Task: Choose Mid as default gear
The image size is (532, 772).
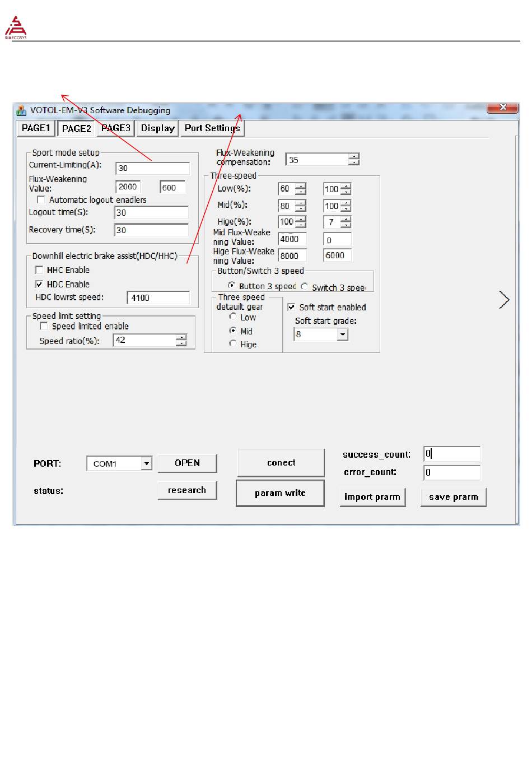Action: 233,331
